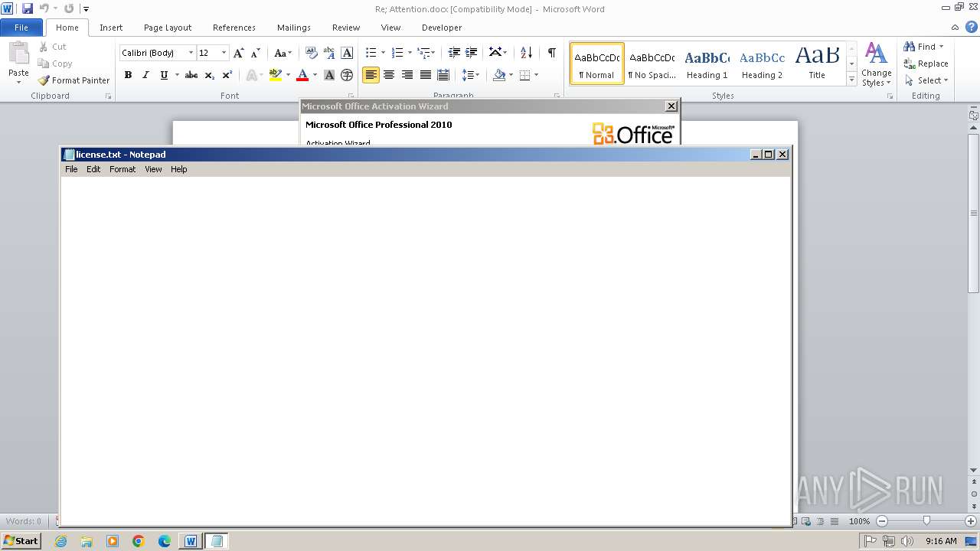Click the Multilevel List icon

[423, 53]
